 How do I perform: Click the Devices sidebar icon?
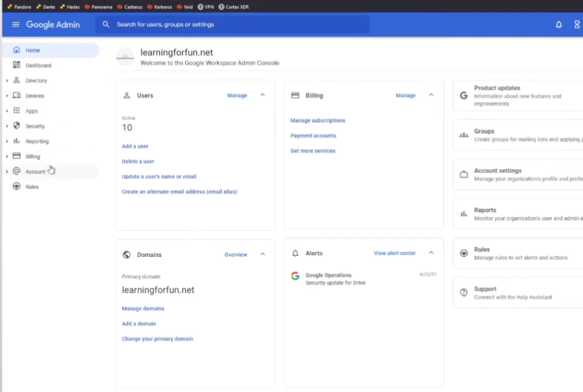[16, 95]
